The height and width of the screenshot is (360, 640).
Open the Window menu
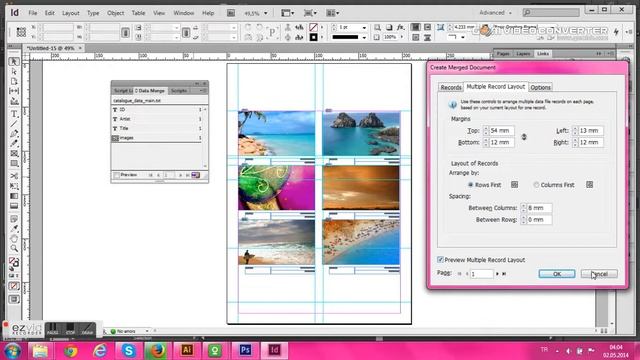184,13
